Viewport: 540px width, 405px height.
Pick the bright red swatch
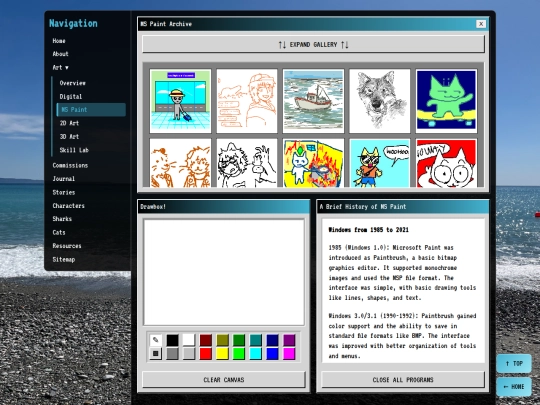206,353
